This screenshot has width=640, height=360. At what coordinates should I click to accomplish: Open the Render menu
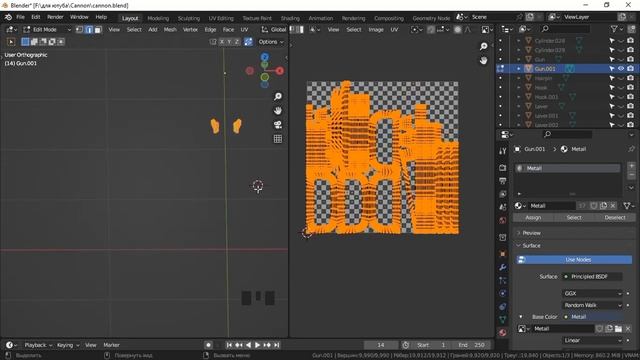tap(55, 17)
